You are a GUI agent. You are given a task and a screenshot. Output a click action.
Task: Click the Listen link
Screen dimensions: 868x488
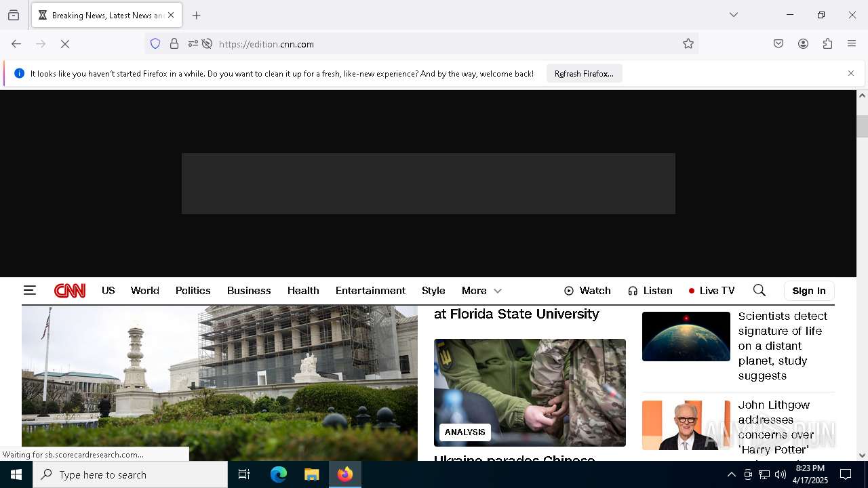[650, 290]
